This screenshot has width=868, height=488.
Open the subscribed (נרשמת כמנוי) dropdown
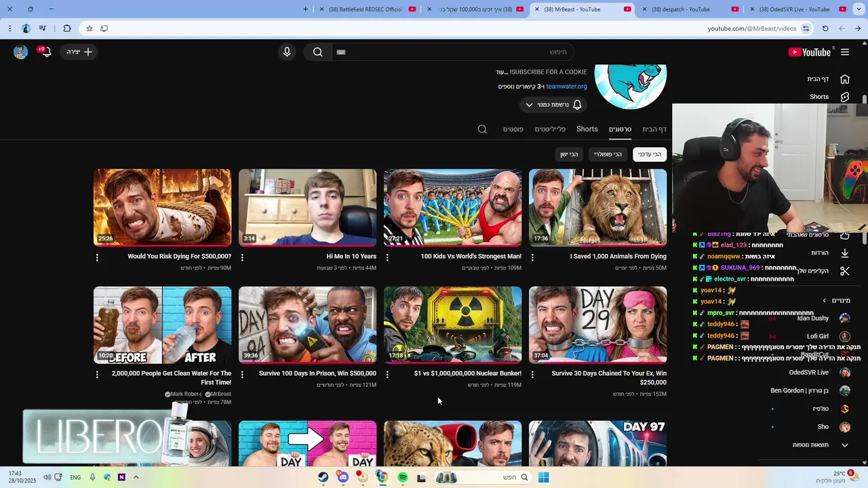click(553, 104)
